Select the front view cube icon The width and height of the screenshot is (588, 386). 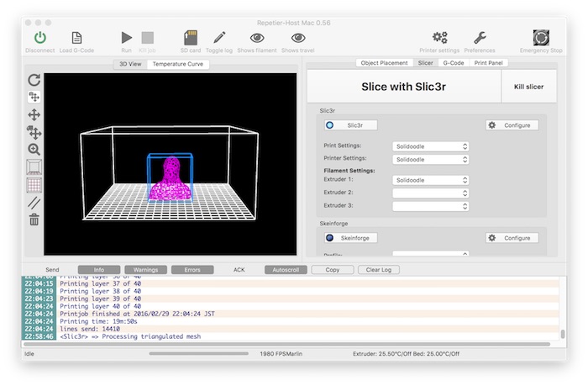(x=34, y=167)
